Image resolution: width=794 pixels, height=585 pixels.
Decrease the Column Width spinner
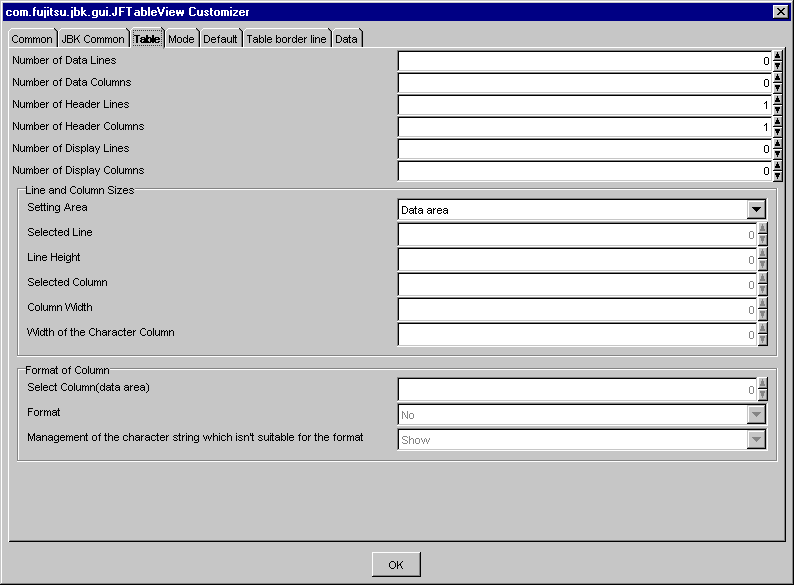tap(762, 315)
